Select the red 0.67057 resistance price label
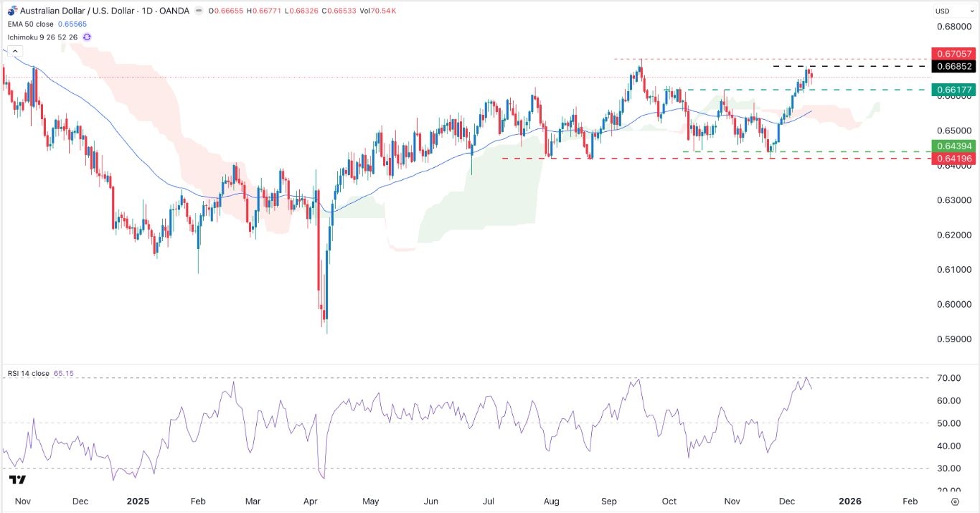The height and width of the screenshot is (513, 980). [954, 54]
